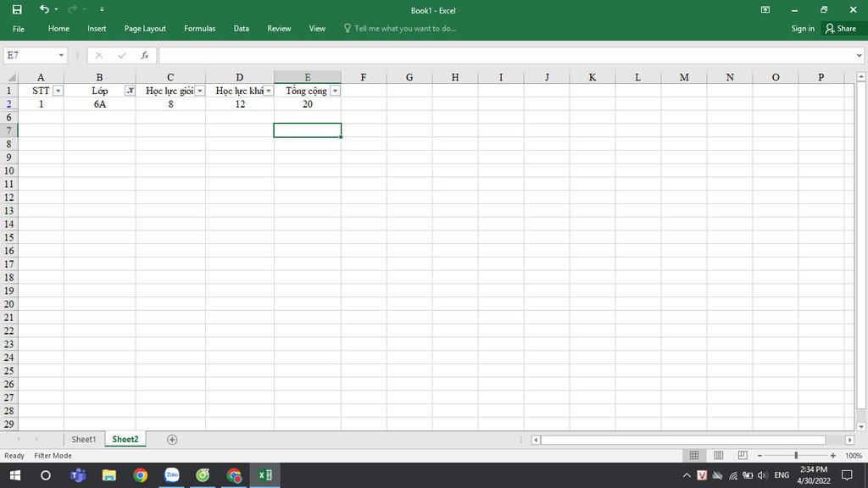Click horizontal scrollbar left arrow
868x488 pixels.
(536, 440)
